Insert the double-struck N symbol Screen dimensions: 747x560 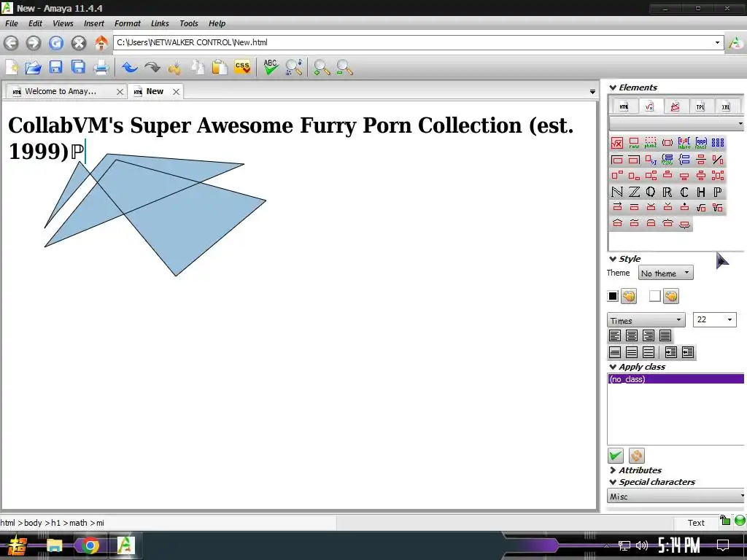(617, 192)
